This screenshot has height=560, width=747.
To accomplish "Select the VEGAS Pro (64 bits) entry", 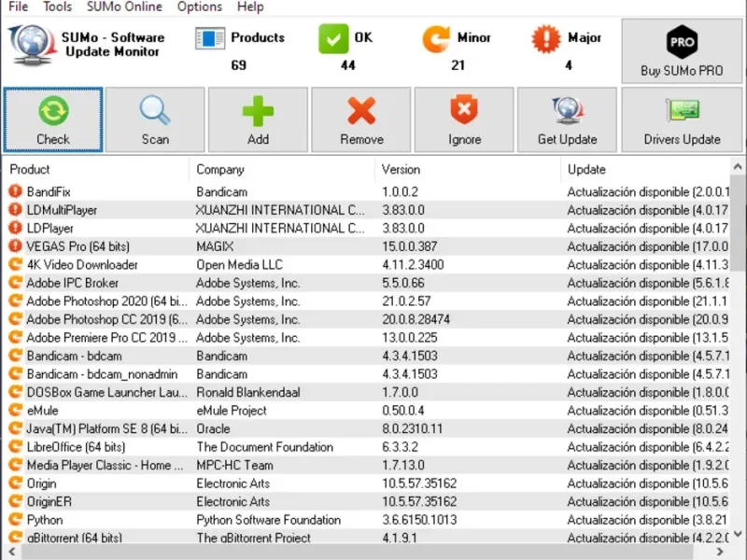I will (x=78, y=246).
